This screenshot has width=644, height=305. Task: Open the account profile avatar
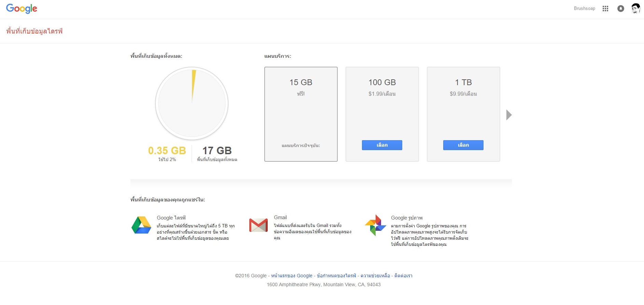pos(635,9)
